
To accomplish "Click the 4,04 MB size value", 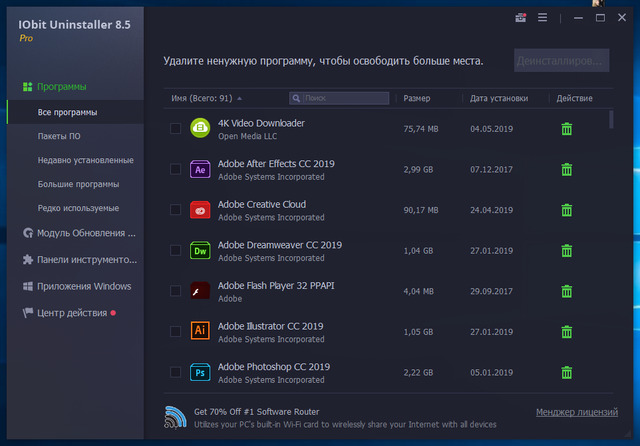I will (x=418, y=291).
